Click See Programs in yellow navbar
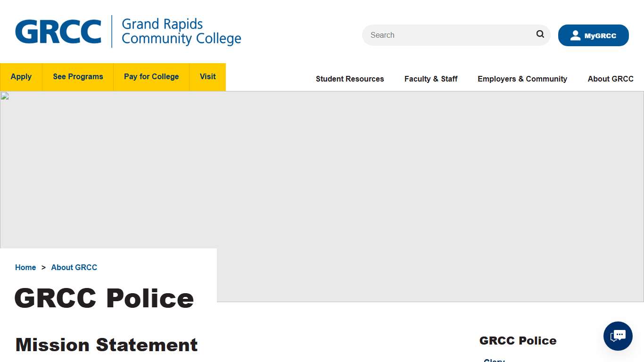644x362 pixels. pos(78,77)
